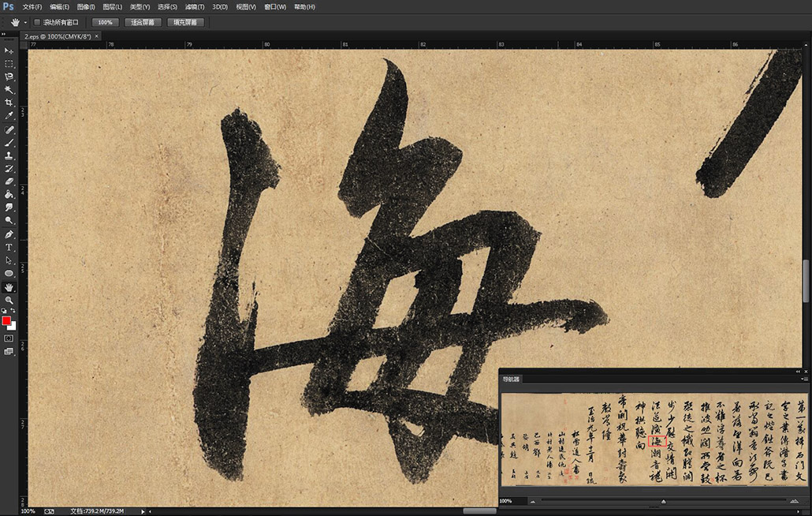
Task: Zoom in using navigator large mountain icon
Action: point(795,501)
